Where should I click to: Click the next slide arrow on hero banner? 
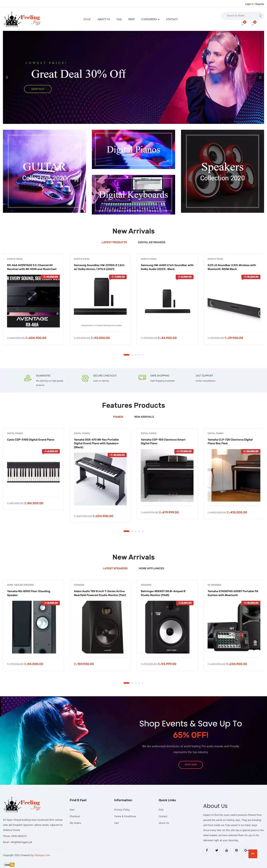260,77
